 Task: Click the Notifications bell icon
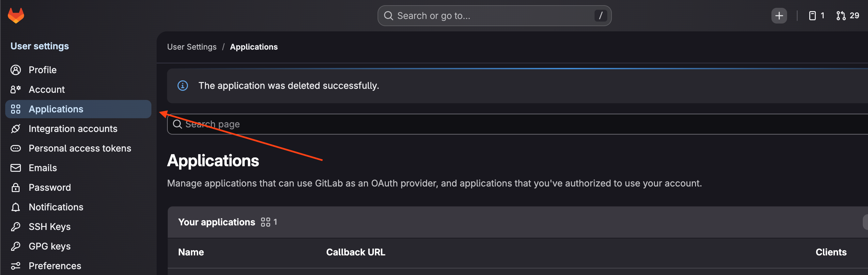click(16, 207)
